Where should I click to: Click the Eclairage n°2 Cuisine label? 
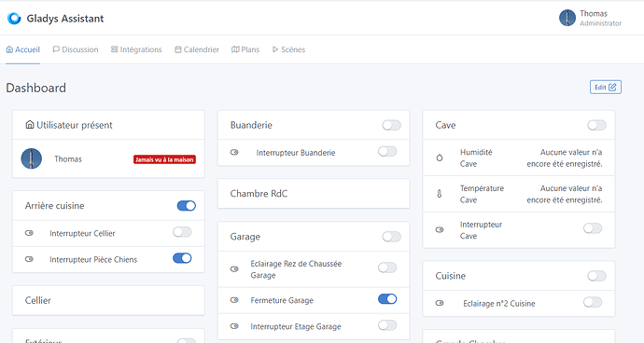point(499,304)
